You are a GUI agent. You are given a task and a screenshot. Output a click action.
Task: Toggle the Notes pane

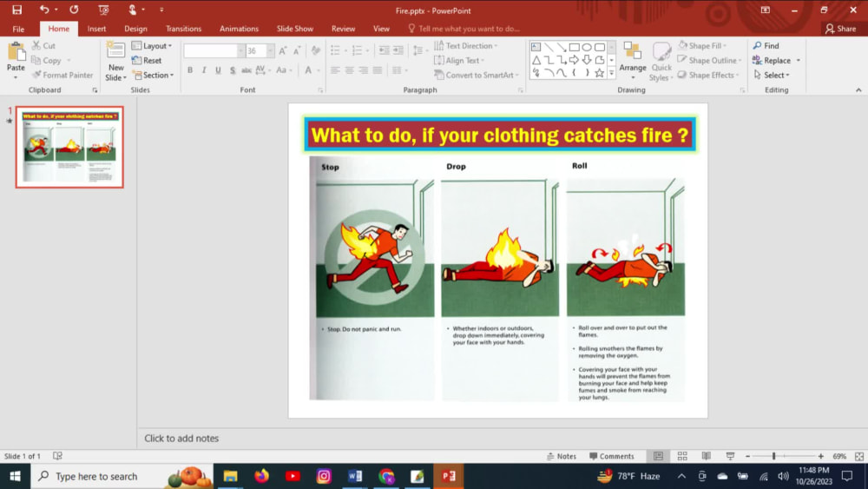coord(562,456)
